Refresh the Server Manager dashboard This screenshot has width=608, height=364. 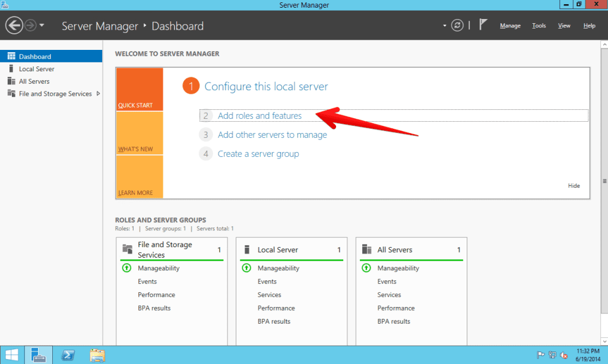click(457, 26)
